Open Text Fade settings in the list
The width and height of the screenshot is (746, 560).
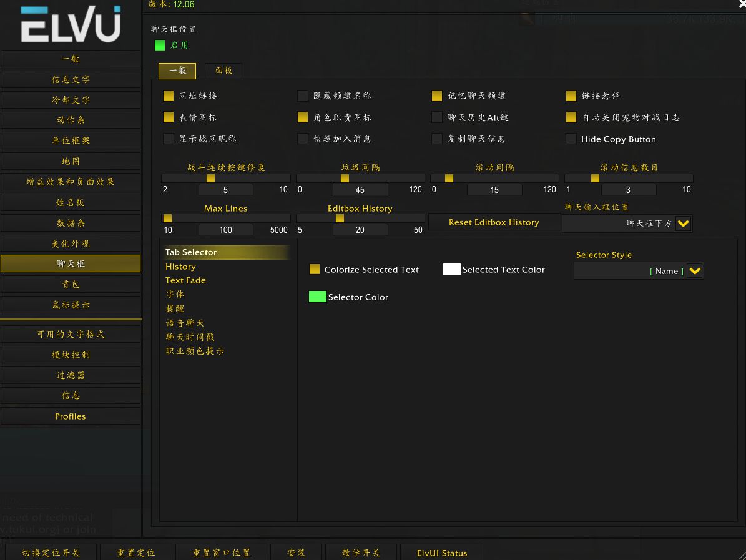pyautogui.click(x=185, y=280)
